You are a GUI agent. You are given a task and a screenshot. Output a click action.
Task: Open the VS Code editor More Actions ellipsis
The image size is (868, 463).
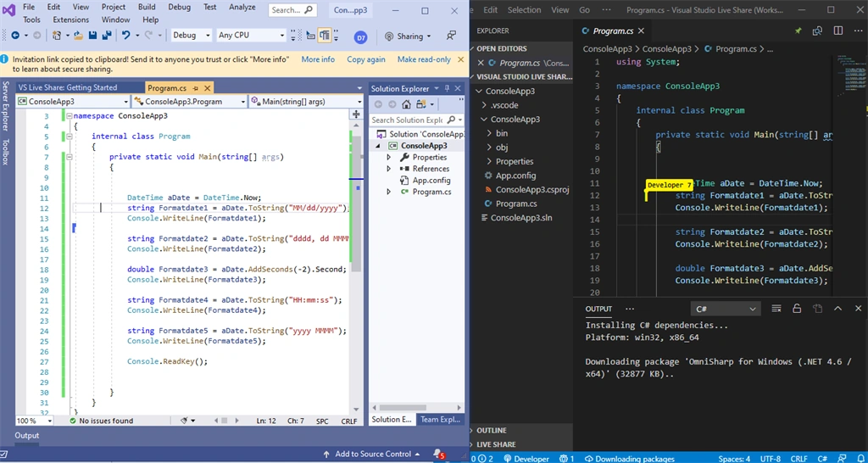(857, 31)
